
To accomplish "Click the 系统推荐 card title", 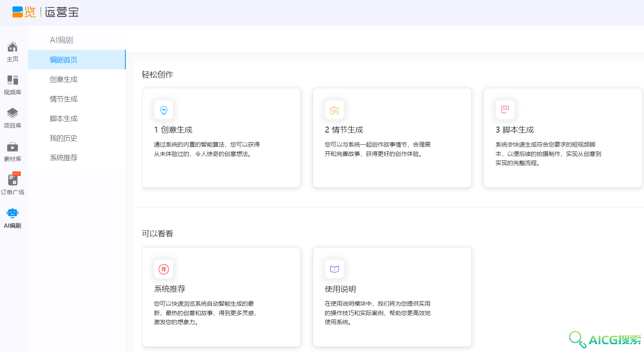I will coord(170,289).
